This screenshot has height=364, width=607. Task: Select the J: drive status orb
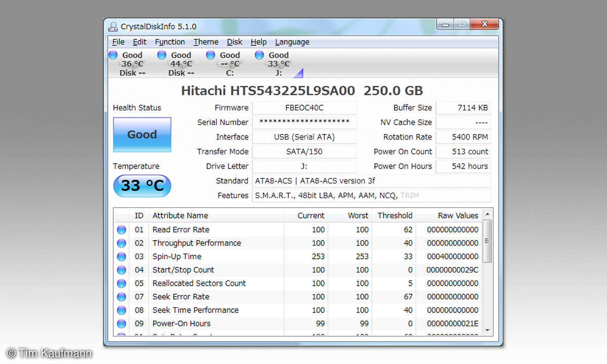click(259, 55)
